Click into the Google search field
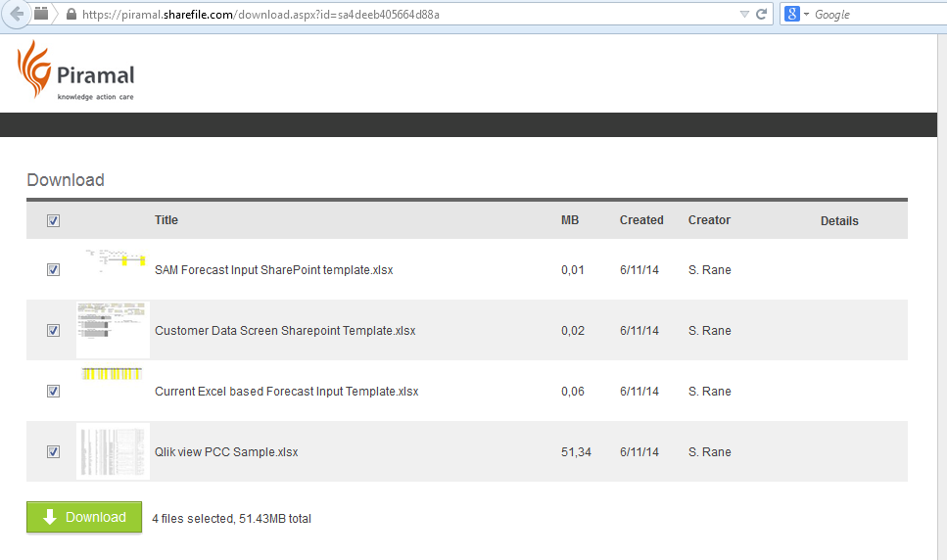Viewport: 947px width, 560px height. [872, 15]
